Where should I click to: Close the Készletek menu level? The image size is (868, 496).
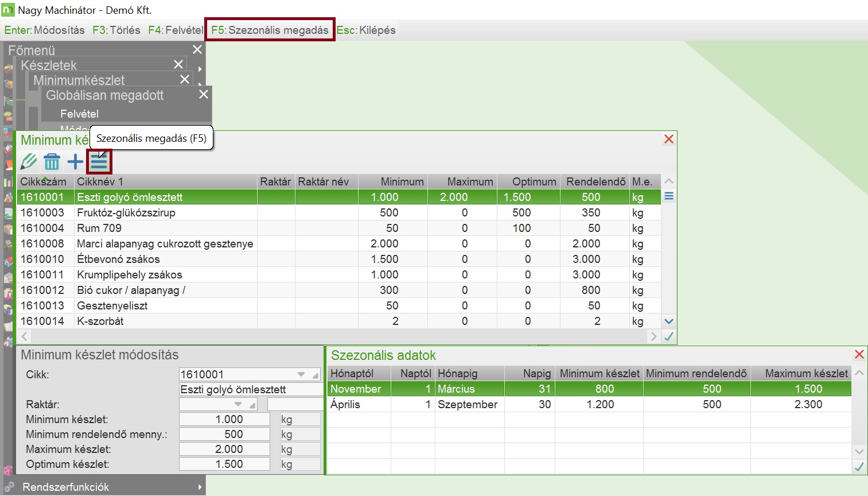[178, 64]
